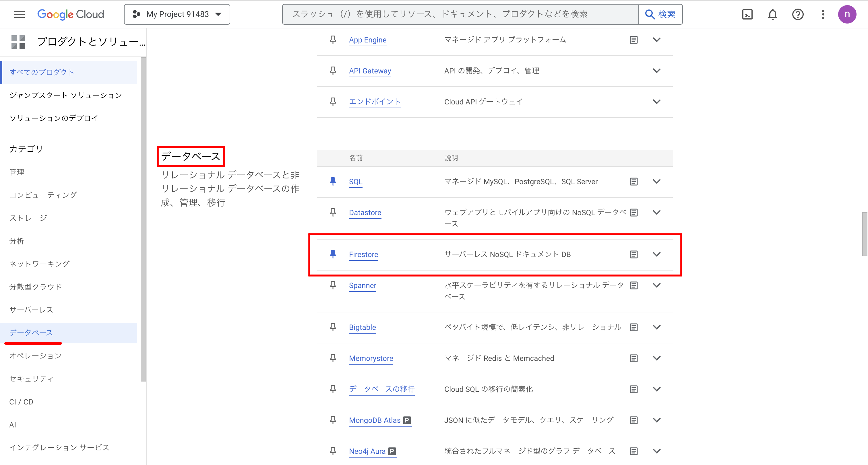Open the more options three-dot menu
The width and height of the screenshot is (868, 465).
click(823, 14)
